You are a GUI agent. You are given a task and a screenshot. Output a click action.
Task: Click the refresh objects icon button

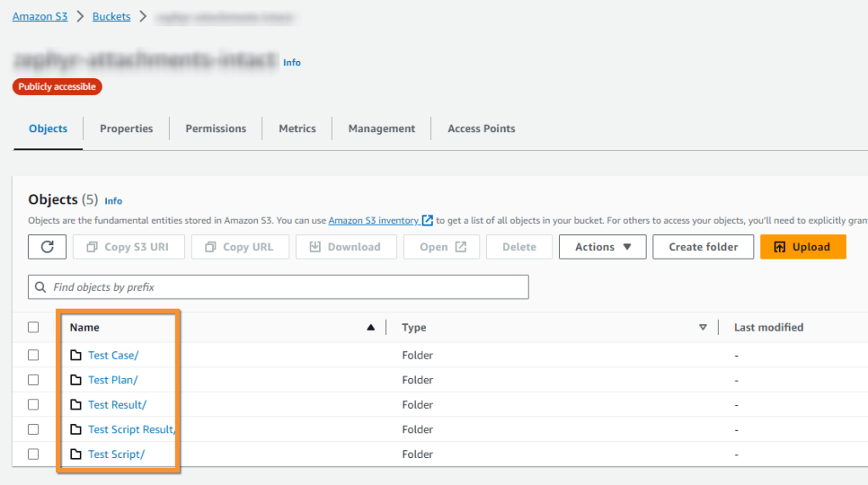[48, 247]
